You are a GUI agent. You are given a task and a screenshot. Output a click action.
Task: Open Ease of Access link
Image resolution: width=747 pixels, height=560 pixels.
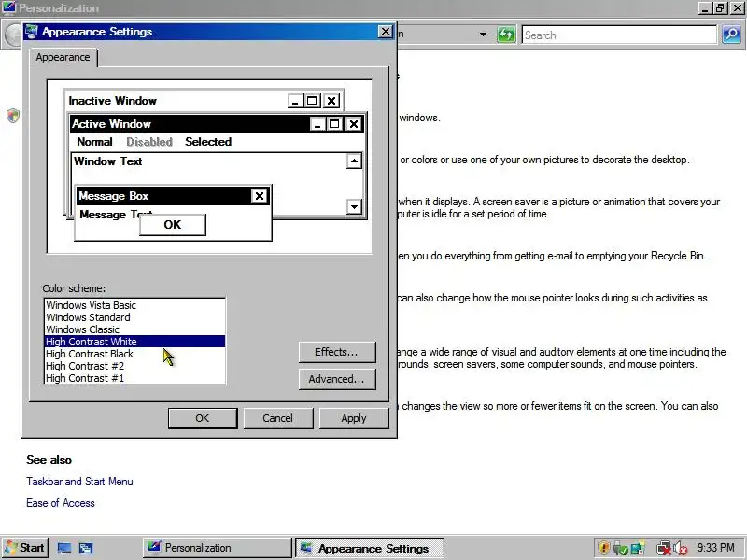(61, 503)
